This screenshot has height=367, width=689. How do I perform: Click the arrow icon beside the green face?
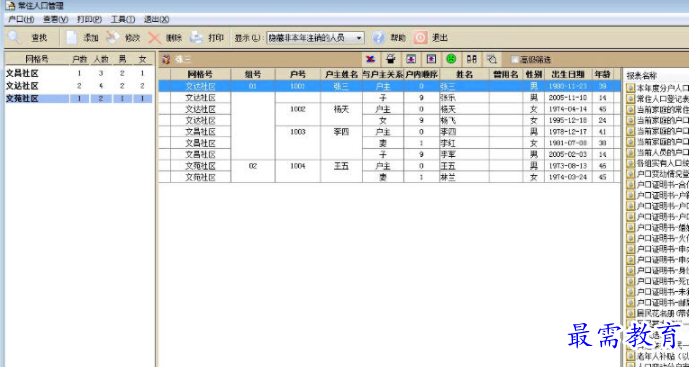[431, 59]
